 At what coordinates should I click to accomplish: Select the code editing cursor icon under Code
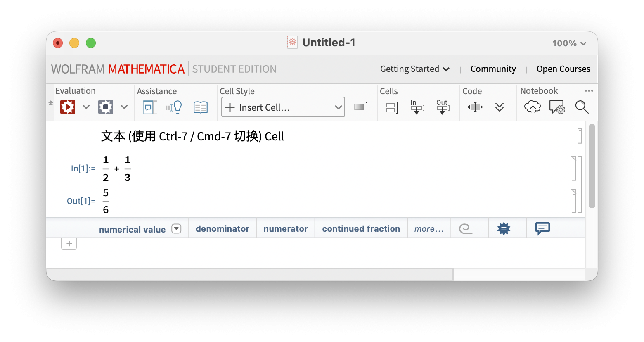(x=475, y=107)
